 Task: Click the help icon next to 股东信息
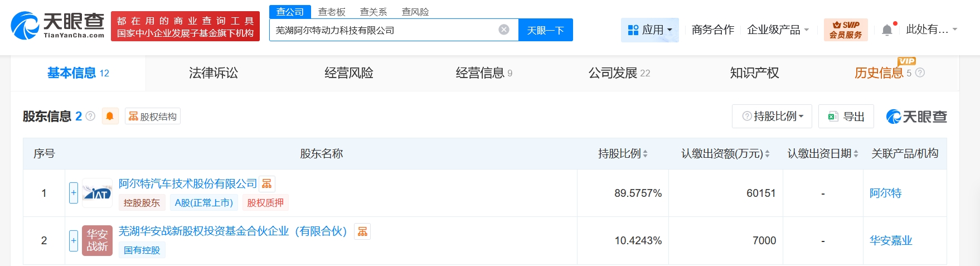pyautogui.click(x=90, y=116)
